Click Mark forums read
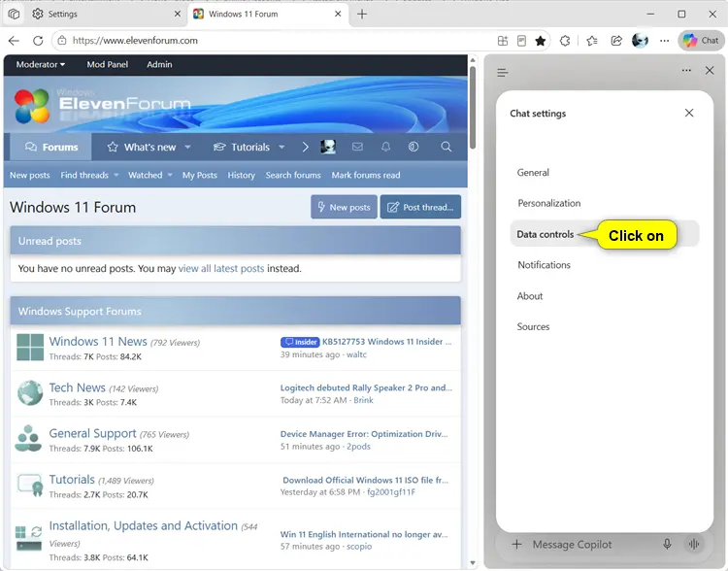 [366, 175]
